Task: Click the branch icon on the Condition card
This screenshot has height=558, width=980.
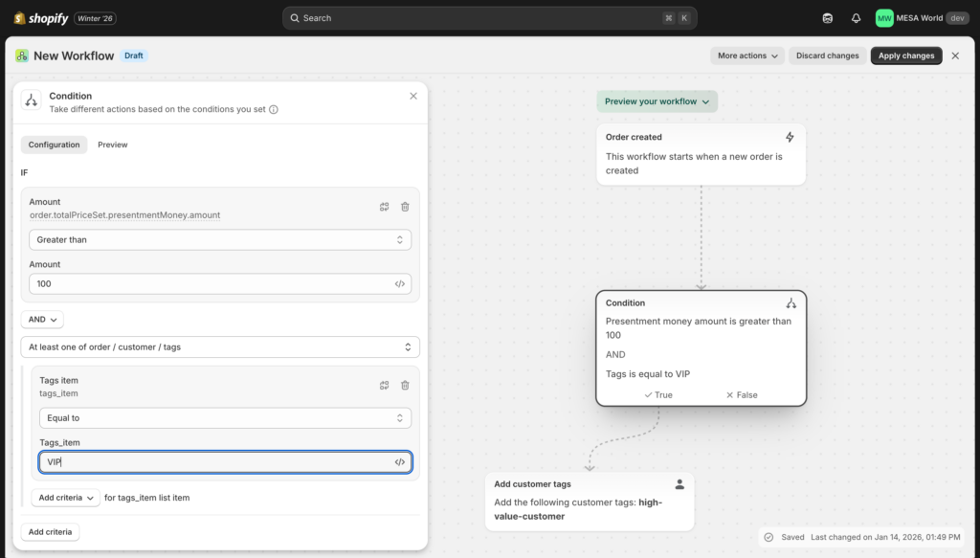Action: 791,301
